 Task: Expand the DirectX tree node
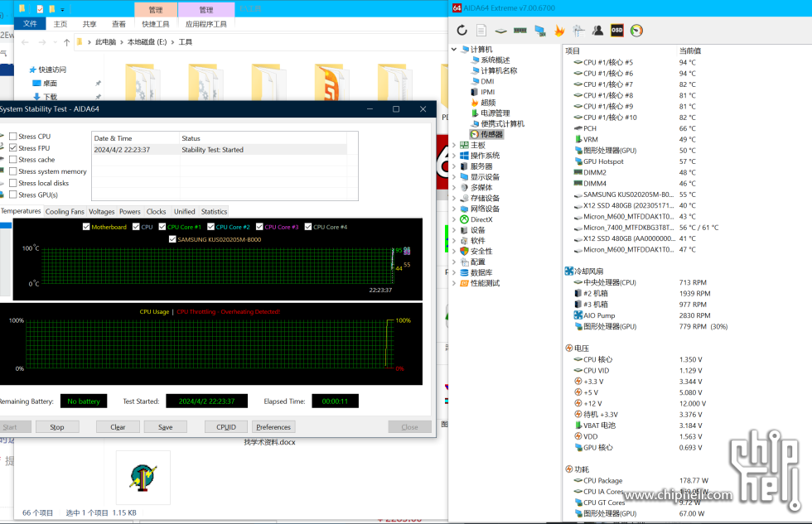point(454,219)
